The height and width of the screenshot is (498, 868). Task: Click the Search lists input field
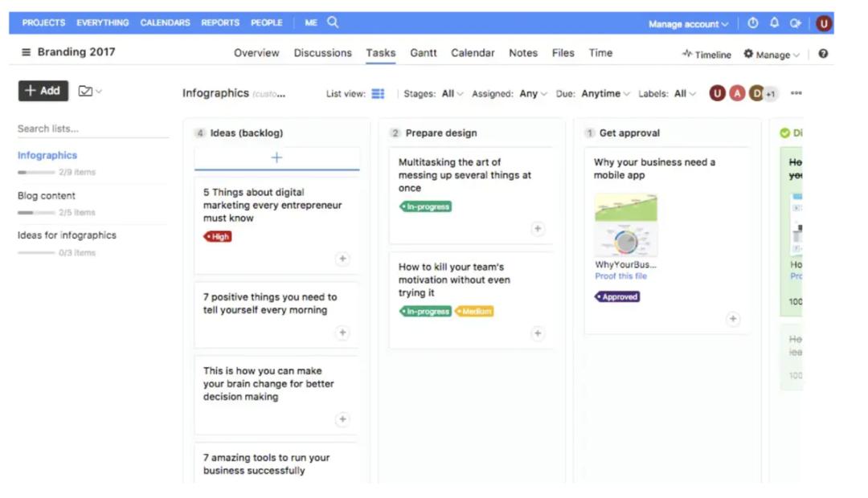pyautogui.click(x=92, y=129)
